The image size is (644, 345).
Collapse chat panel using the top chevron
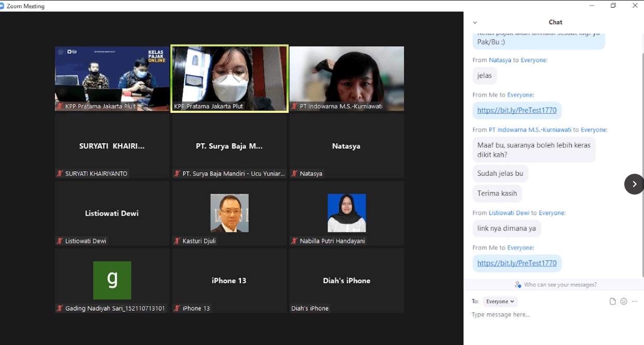[x=475, y=22]
